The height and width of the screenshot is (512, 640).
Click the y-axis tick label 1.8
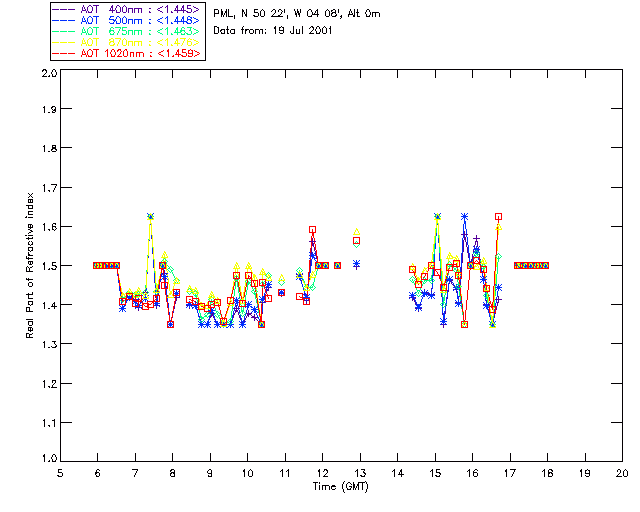point(49,148)
